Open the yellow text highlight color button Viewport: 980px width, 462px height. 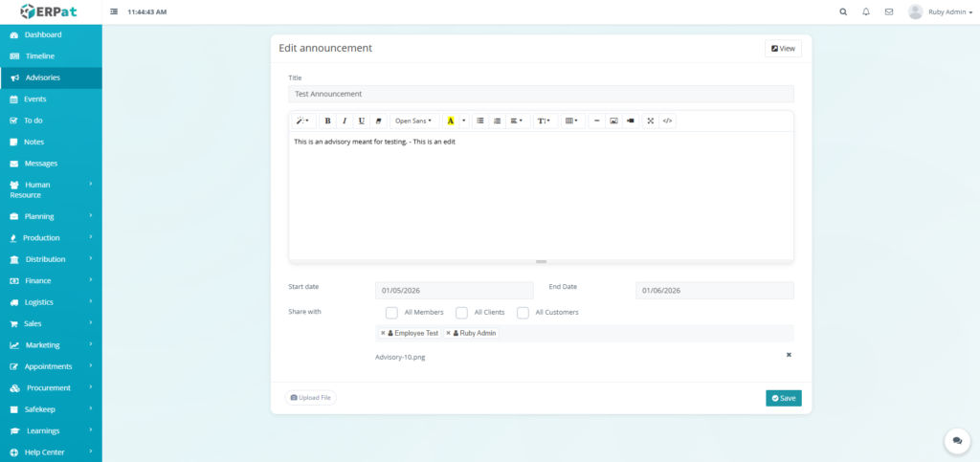(x=451, y=121)
